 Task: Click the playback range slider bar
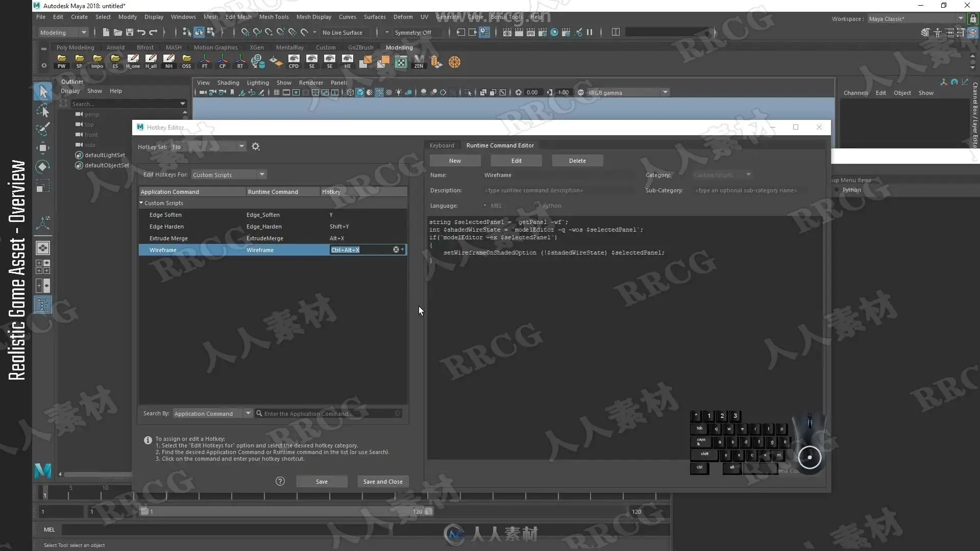tap(286, 511)
